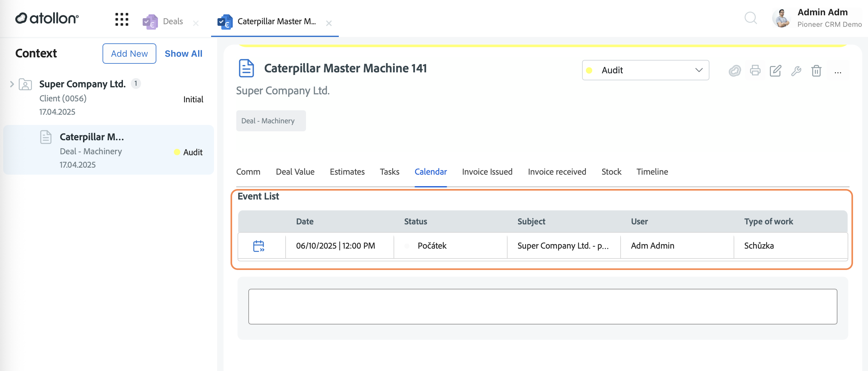Image resolution: width=868 pixels, height=371 pixels.
Task: Click the attachment paperclip icon
Action: click(x=735, y=71)
